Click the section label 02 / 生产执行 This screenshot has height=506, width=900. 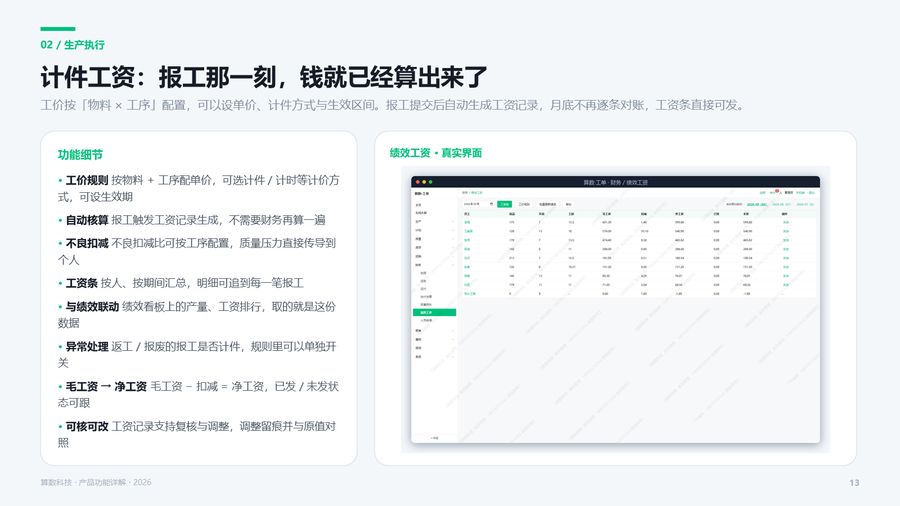point(72,45)
